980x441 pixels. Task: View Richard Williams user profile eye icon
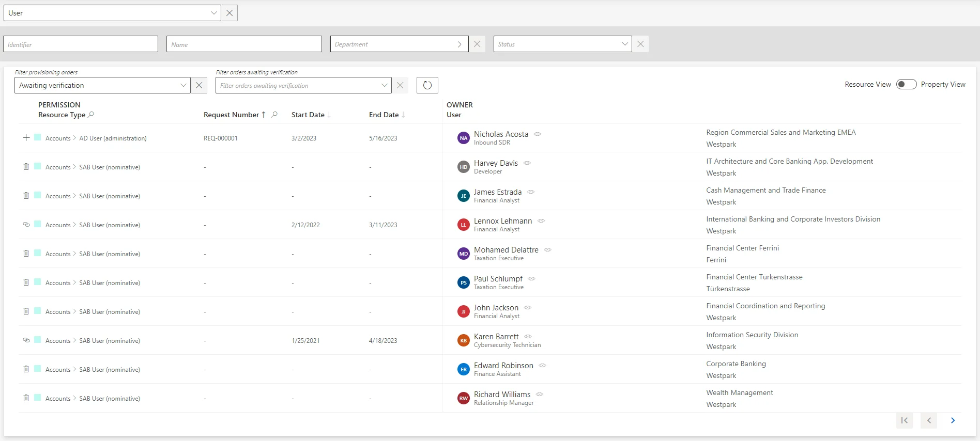pos(540,394)
